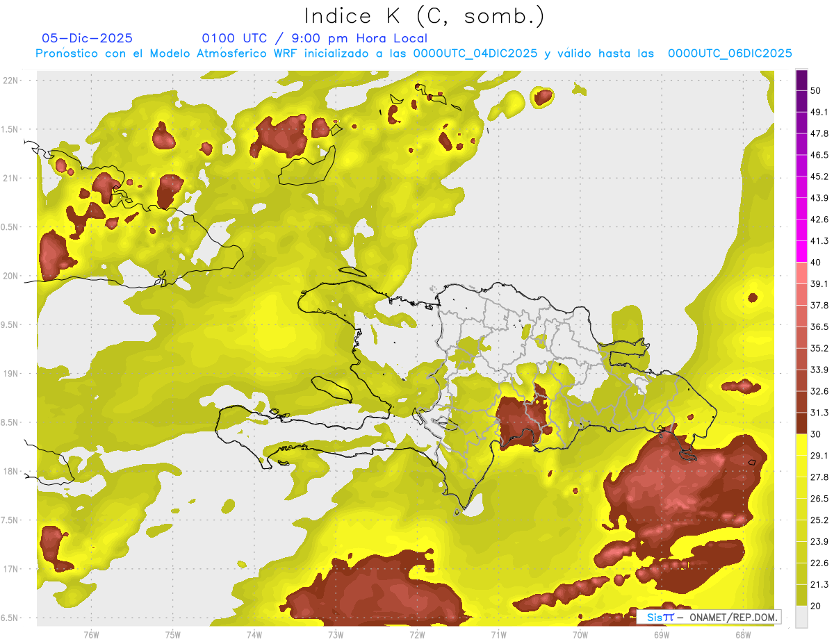Click the colorbar label "41.3"
The image size is (834, 644).
click(819, 241)
